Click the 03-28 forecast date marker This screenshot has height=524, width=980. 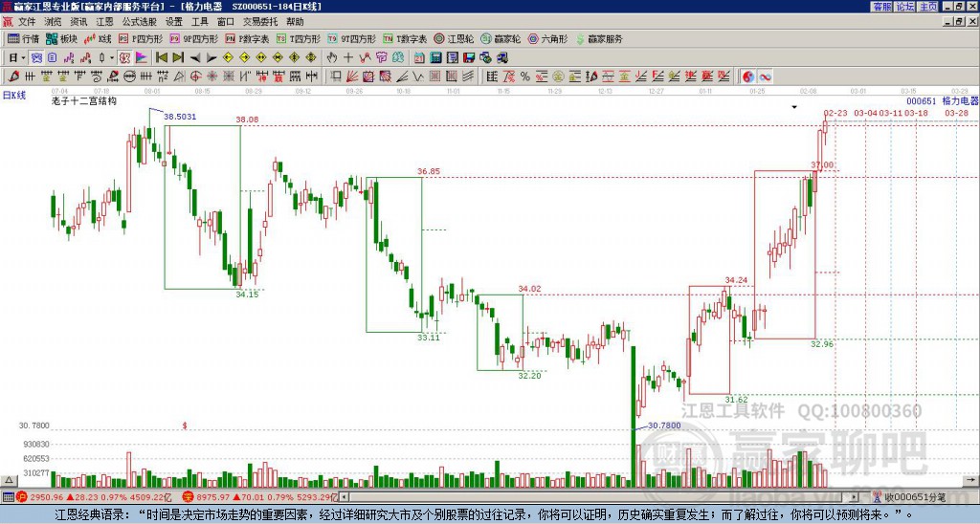point(956,113)
